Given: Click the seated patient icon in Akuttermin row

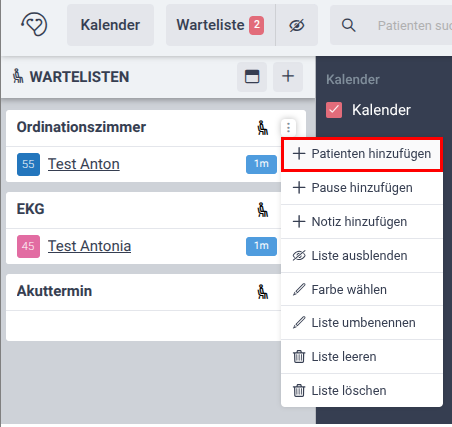Looking at the screenshot, I should pyautogui.click(x=263, y=292).
